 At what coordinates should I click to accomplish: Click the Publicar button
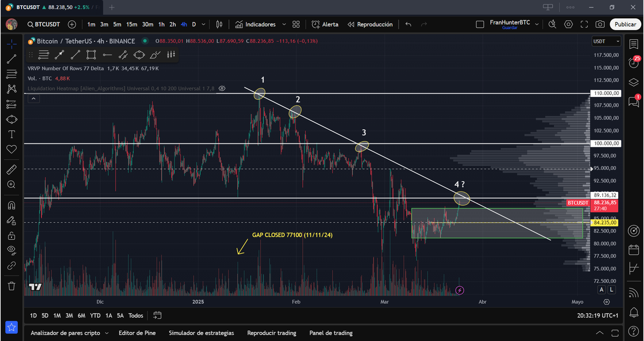tap(625, 24)
